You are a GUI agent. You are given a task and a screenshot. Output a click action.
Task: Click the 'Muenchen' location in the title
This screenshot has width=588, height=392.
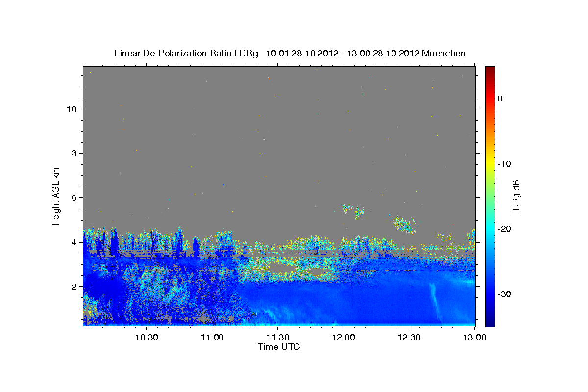click(x=443, y=53)
